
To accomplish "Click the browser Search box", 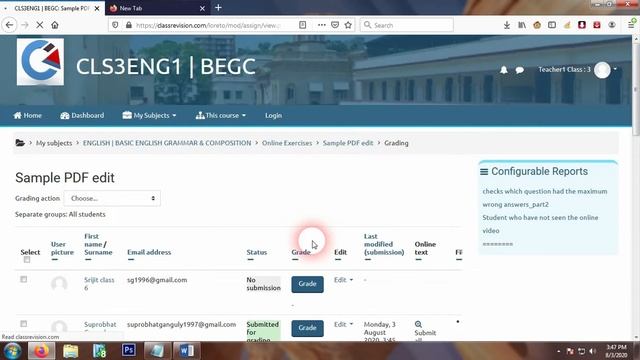I will (407, 25).
